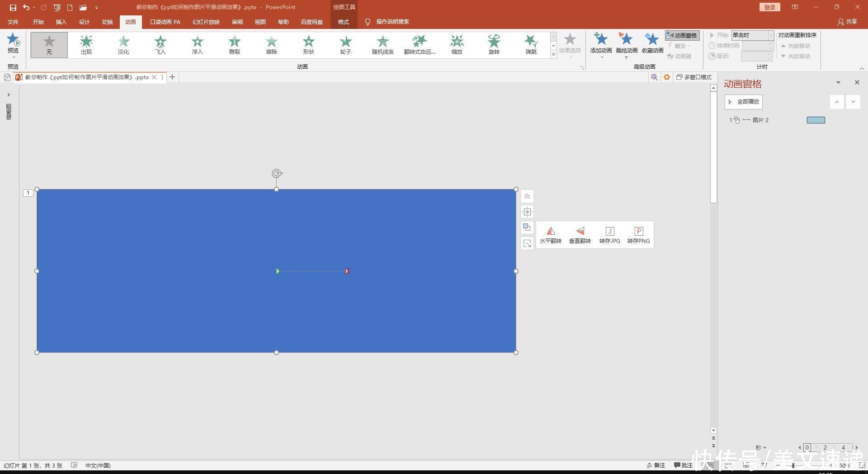
Task: Click the orange gear icon in tab bar
Action: point(667,77)
